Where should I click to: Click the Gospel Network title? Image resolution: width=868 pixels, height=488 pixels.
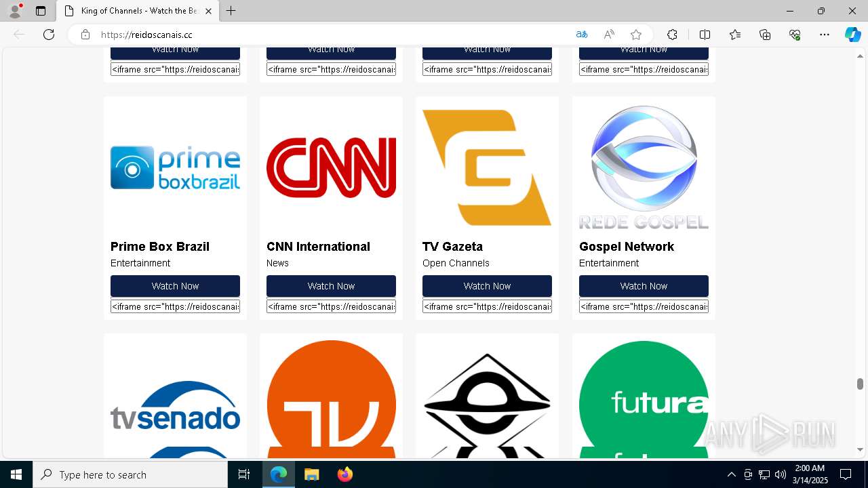(627, 247)
